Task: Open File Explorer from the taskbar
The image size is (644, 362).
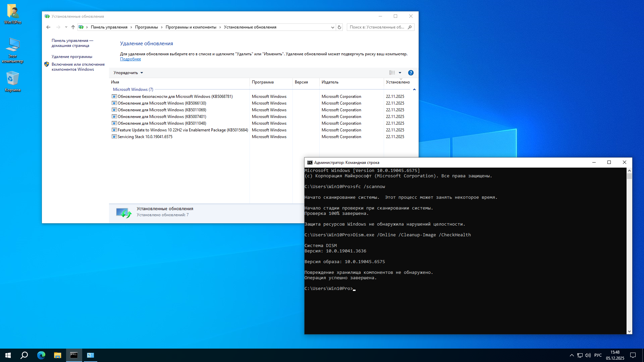Action: click(57, 355)
